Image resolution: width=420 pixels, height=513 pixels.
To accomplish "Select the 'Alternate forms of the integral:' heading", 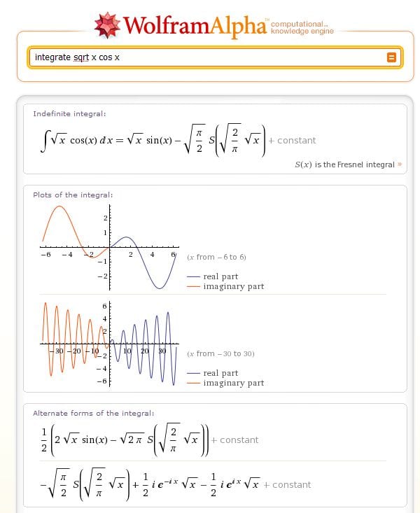I will [93, 413].
